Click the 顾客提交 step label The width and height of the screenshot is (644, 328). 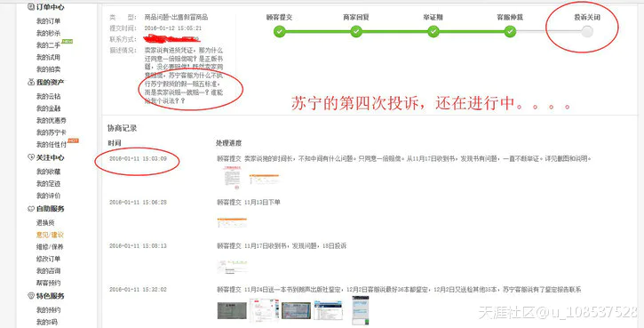pyautogui.click(x=279, y=17)
